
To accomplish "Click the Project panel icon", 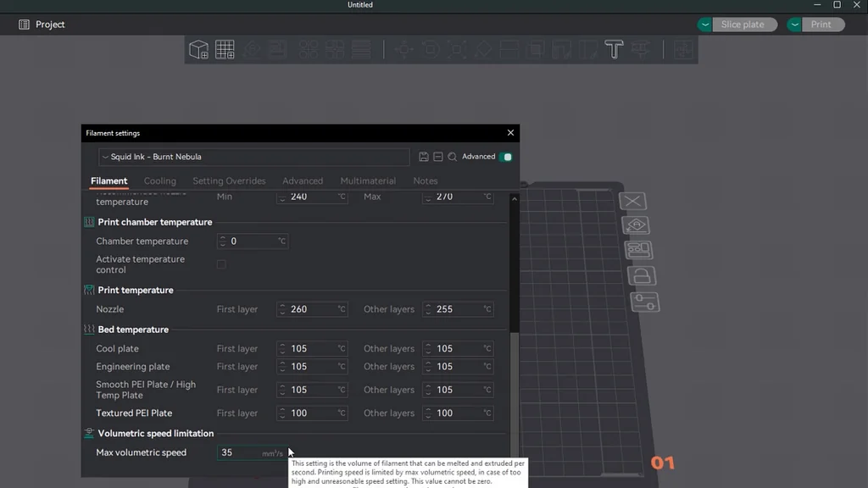I will [24, 25].
